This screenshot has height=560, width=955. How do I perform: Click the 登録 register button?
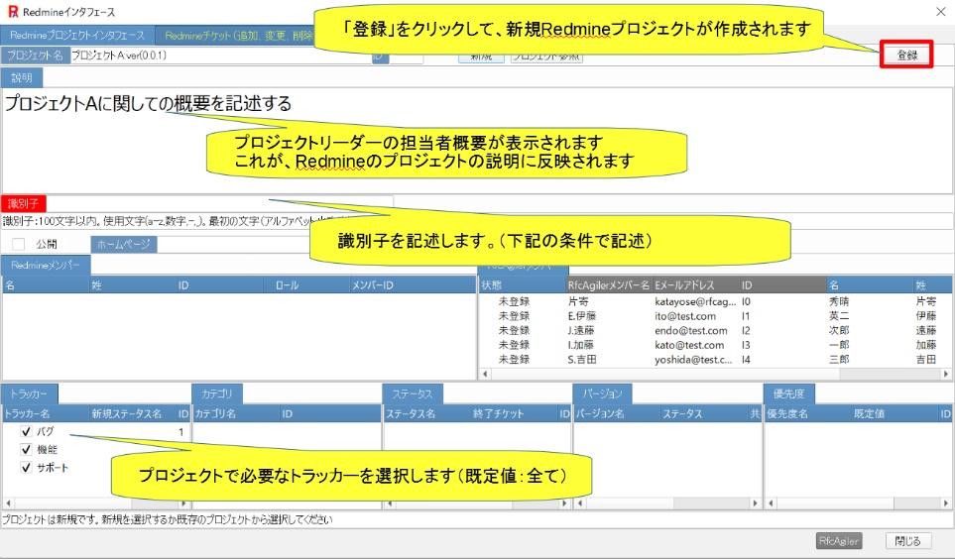tap(906, 55)
